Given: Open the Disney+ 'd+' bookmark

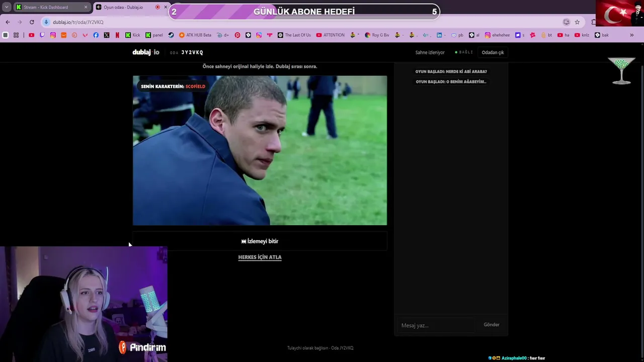Looking at the screenshot, I should (223, 35).
